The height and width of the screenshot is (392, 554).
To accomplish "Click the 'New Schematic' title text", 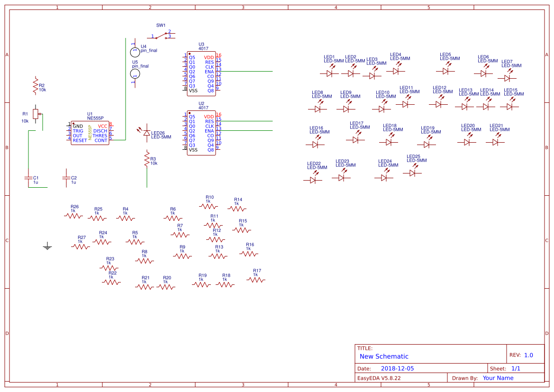I will pyautogui.click(x=384, y=356).
